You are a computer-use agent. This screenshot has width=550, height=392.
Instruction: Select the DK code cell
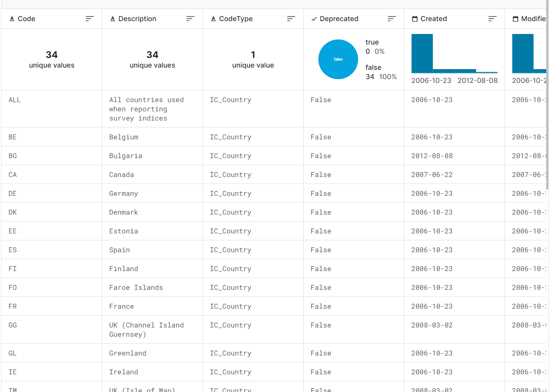click(52, 212)
